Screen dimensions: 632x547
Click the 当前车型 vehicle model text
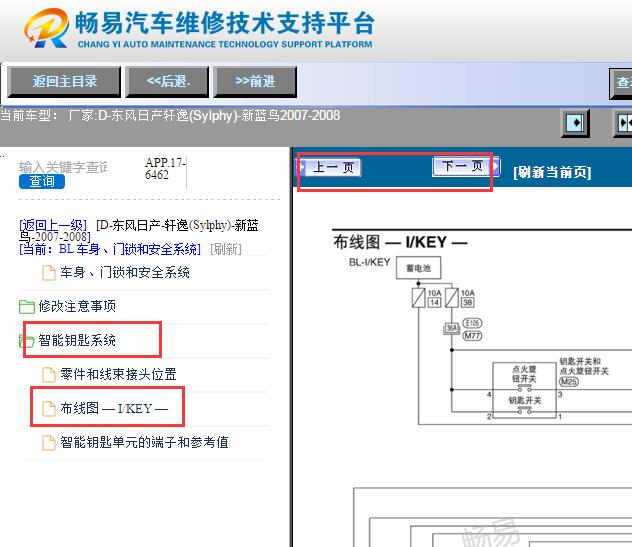click(170, 116)
